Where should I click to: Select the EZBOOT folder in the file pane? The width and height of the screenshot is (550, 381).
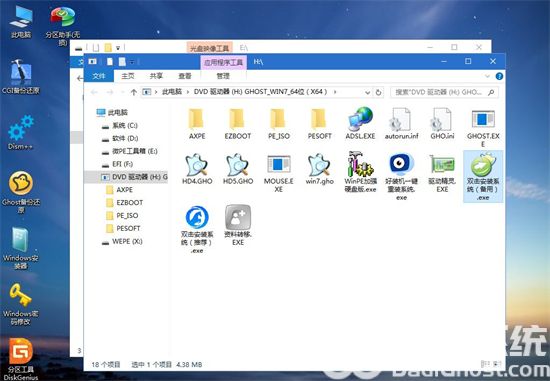[x=237, y=123]
